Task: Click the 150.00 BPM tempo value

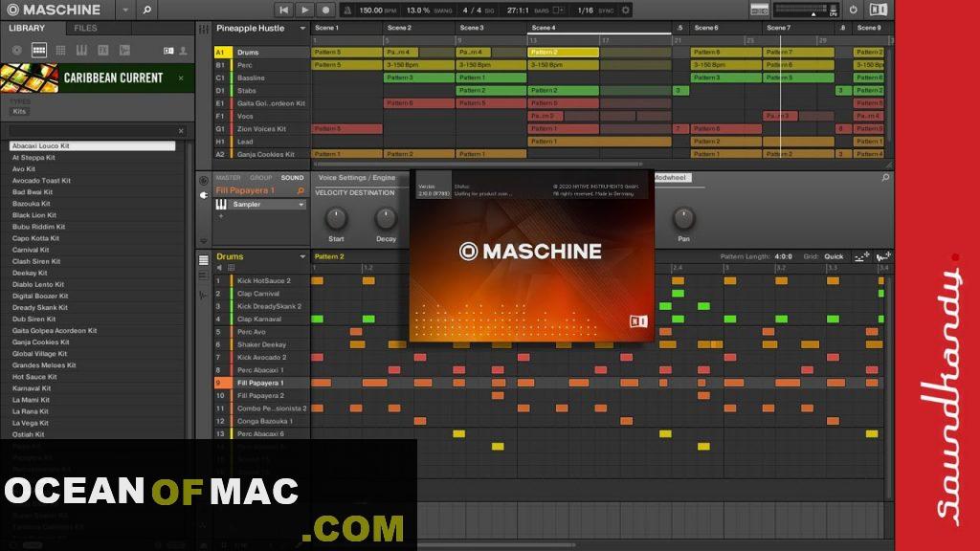Action: (370, 11)
